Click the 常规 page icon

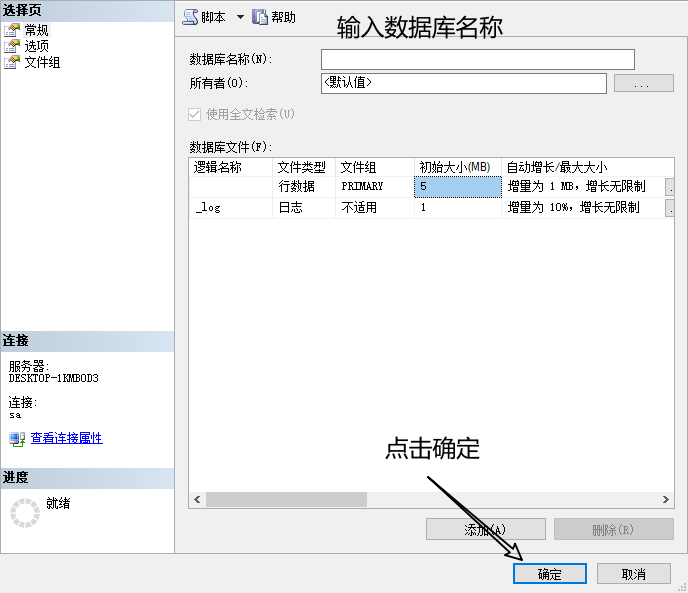pos(12,30)
